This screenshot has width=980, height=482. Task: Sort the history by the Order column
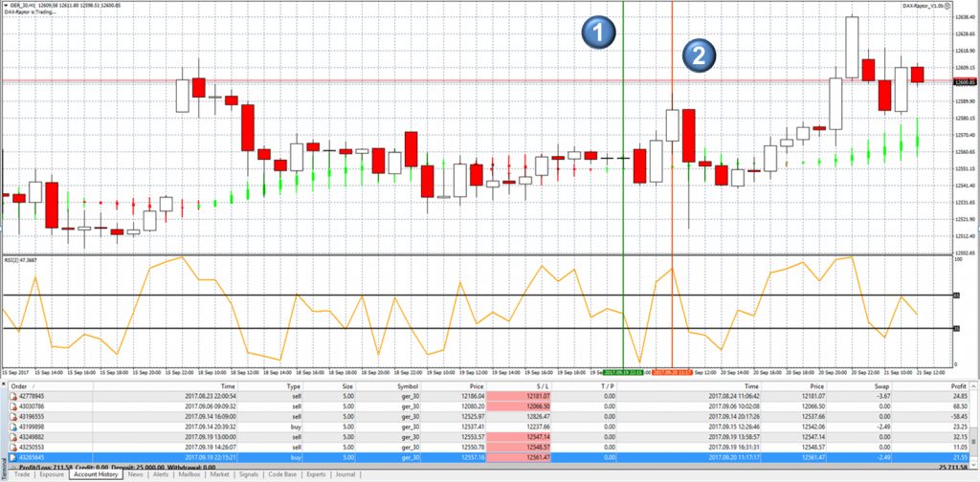pos(52,386)
